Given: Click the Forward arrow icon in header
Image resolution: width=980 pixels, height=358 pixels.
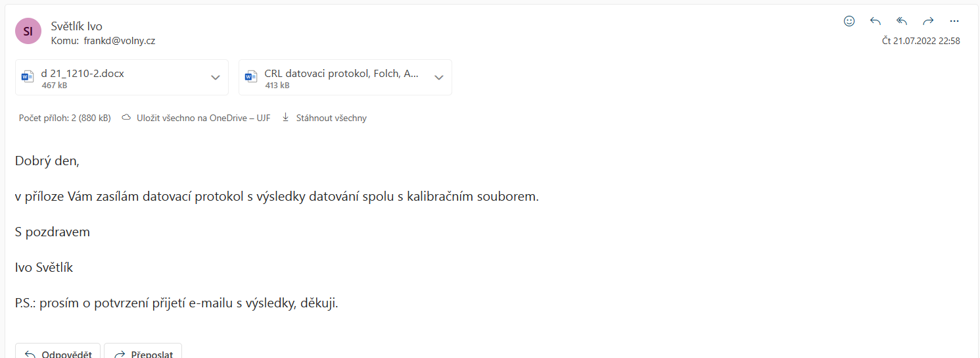Looking at the screenshot, I should click(928, 21).
